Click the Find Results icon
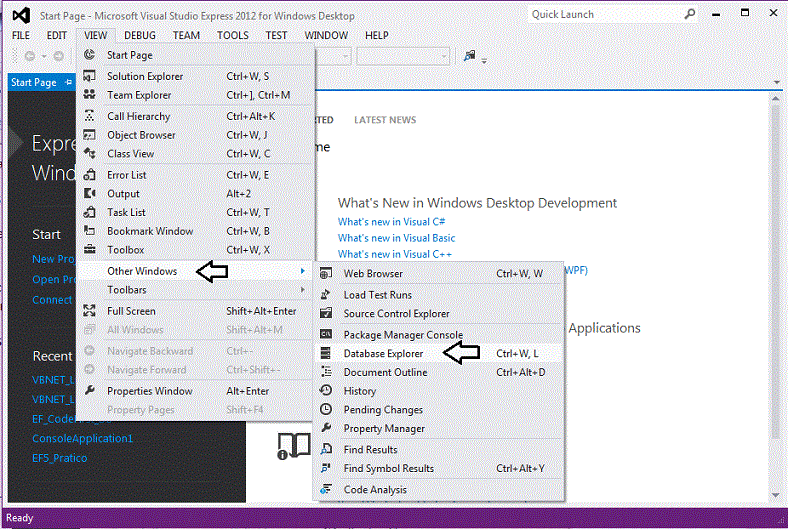Viewport: 788px width, 529px height. pyautogui.click(x=326, y=449)
